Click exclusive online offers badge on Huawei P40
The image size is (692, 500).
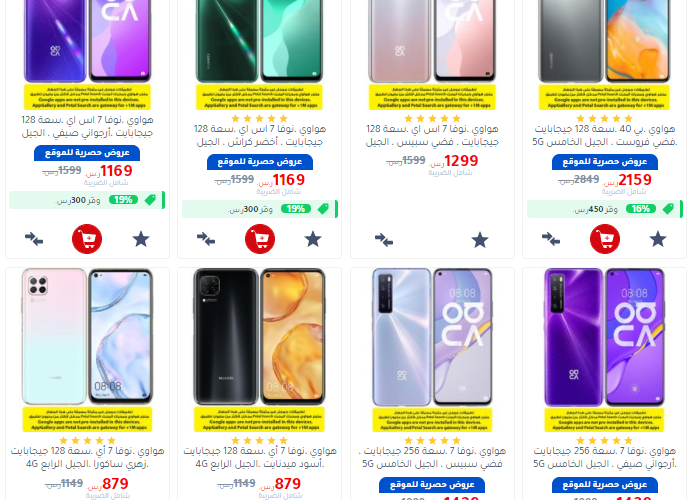(x=605, y=162)
